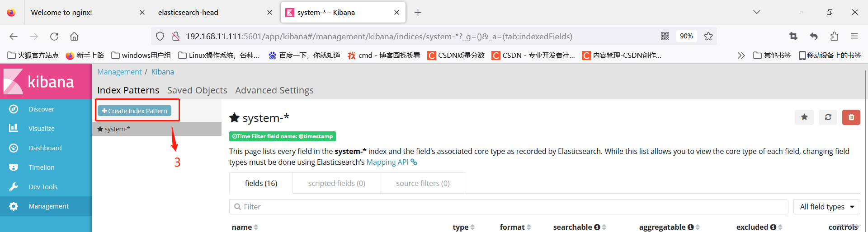Reload the page
Screen dimensions: 868x232
point(54,36)
